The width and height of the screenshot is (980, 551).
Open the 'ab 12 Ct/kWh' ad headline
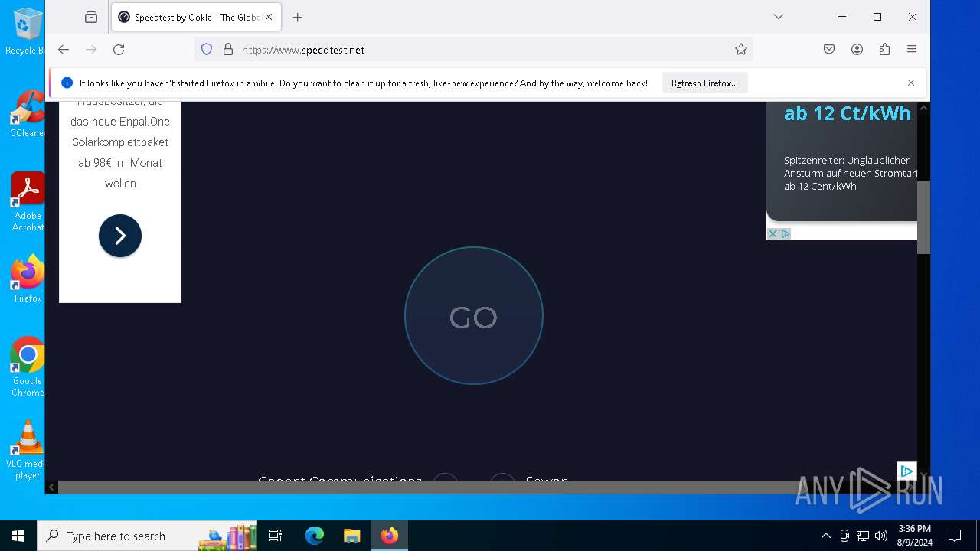click(848, 113)
